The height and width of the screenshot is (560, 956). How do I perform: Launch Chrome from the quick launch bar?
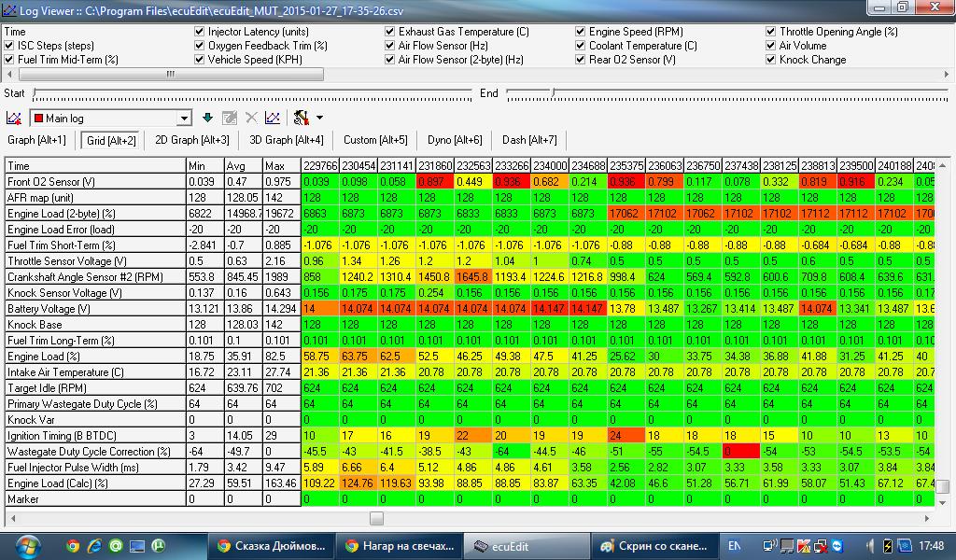[73, 546]
